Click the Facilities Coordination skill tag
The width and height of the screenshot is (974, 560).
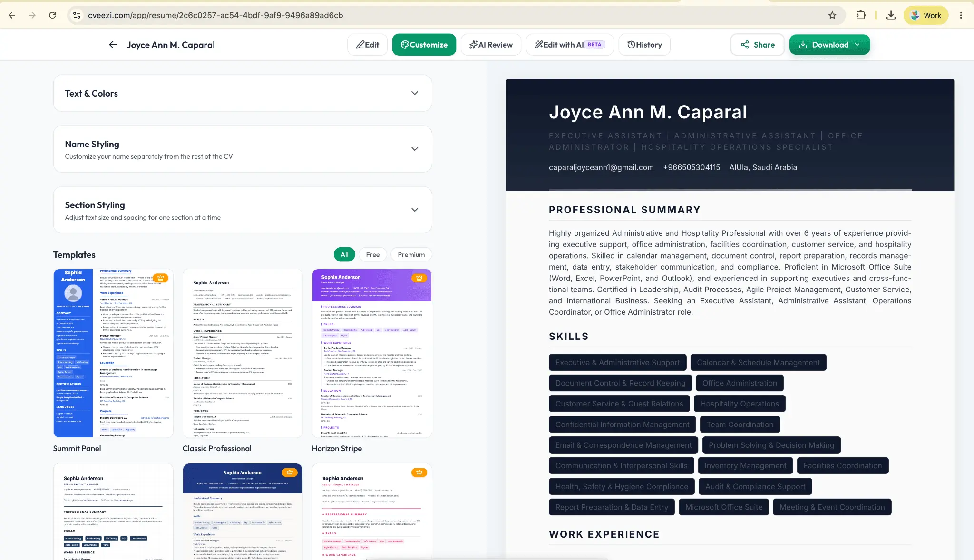(x=843, y=466)
